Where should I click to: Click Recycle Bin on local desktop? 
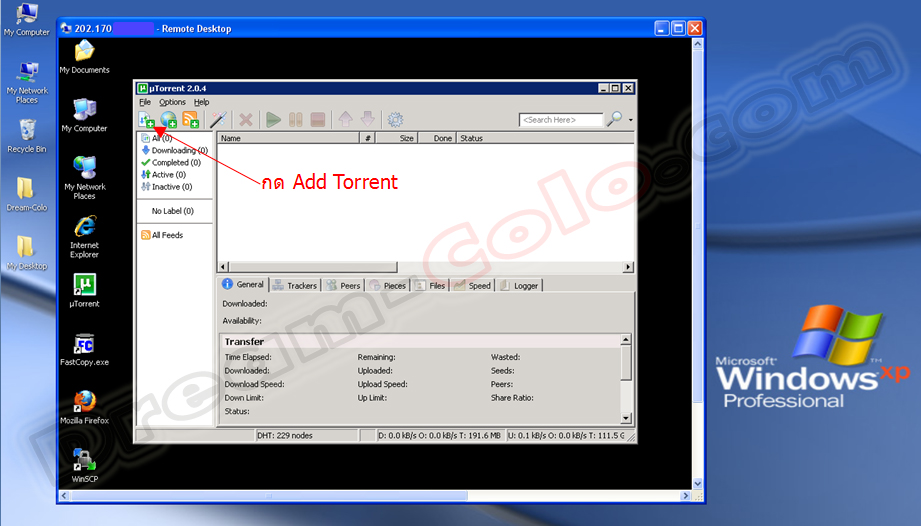[27, 136]
